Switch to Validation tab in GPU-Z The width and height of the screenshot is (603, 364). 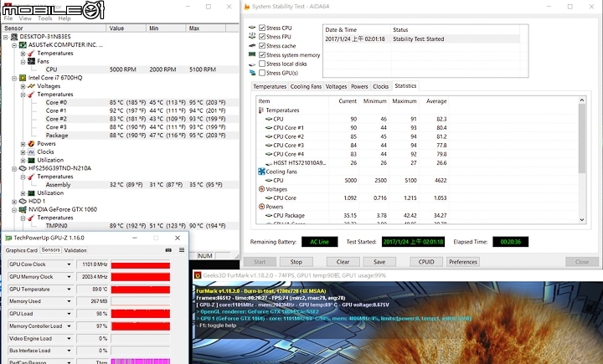click(x=75, y=250)
